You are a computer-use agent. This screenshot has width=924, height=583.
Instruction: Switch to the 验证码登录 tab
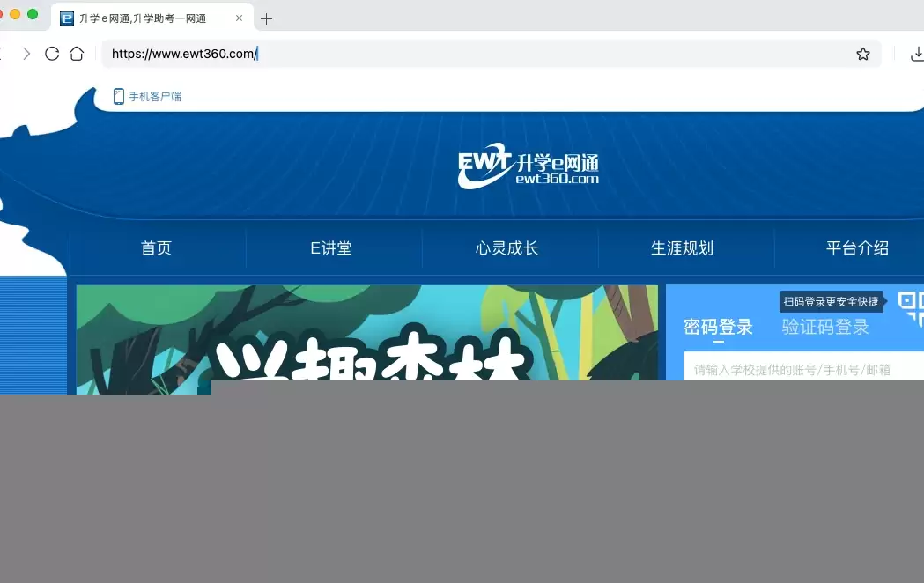click(x=825, y=327)
